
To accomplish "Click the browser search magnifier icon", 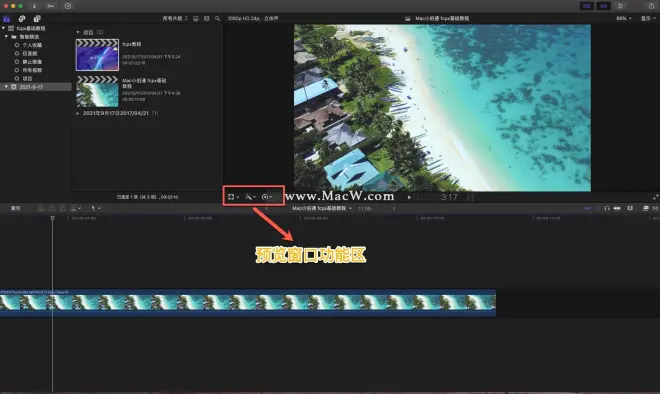I will [x=217, y=19].
